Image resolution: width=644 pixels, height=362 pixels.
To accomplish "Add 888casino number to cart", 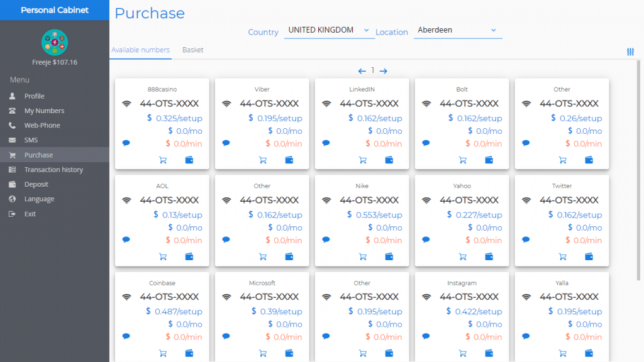I will click(x=163, y=160).
